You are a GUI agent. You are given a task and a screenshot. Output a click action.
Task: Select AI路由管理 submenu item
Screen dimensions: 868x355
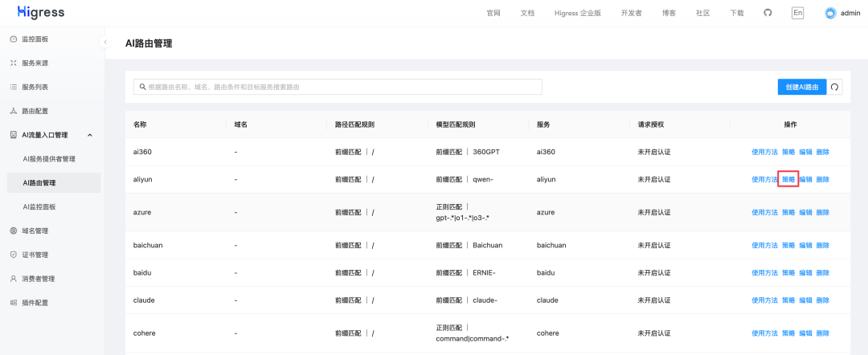(x=55, y=183)
